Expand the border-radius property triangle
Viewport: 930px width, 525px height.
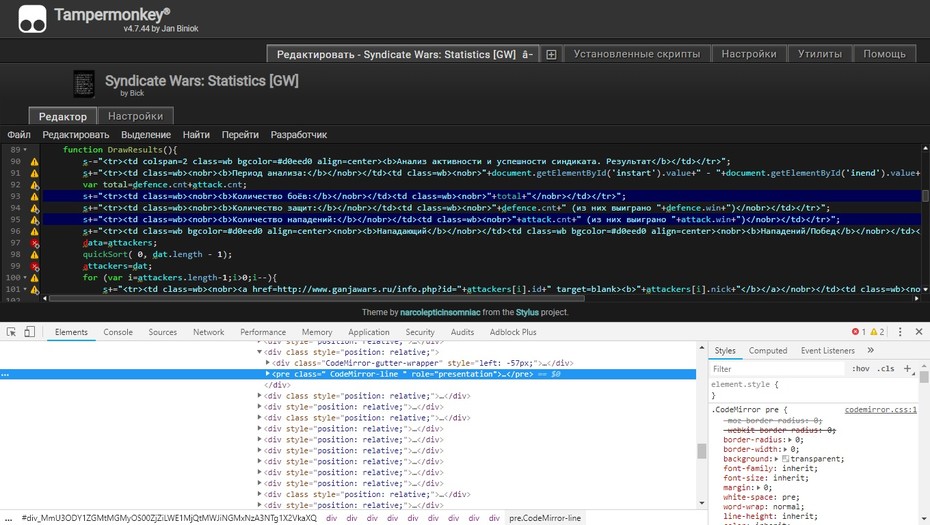point(789,440)
